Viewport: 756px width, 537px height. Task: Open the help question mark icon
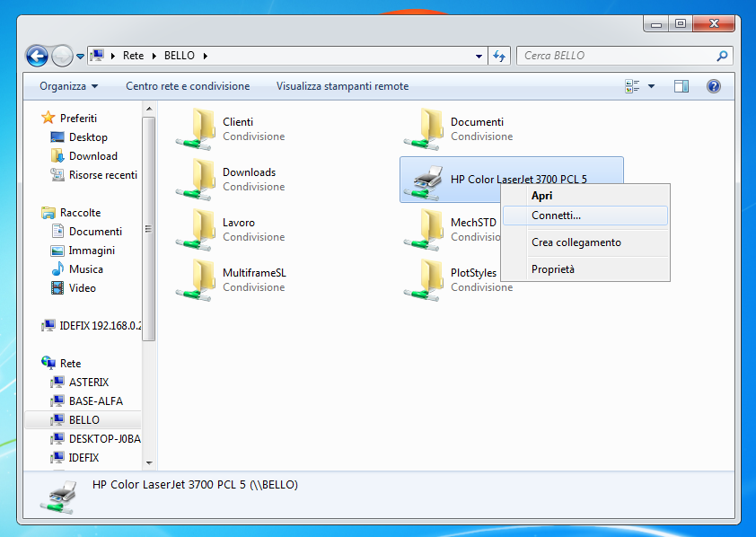714,86
